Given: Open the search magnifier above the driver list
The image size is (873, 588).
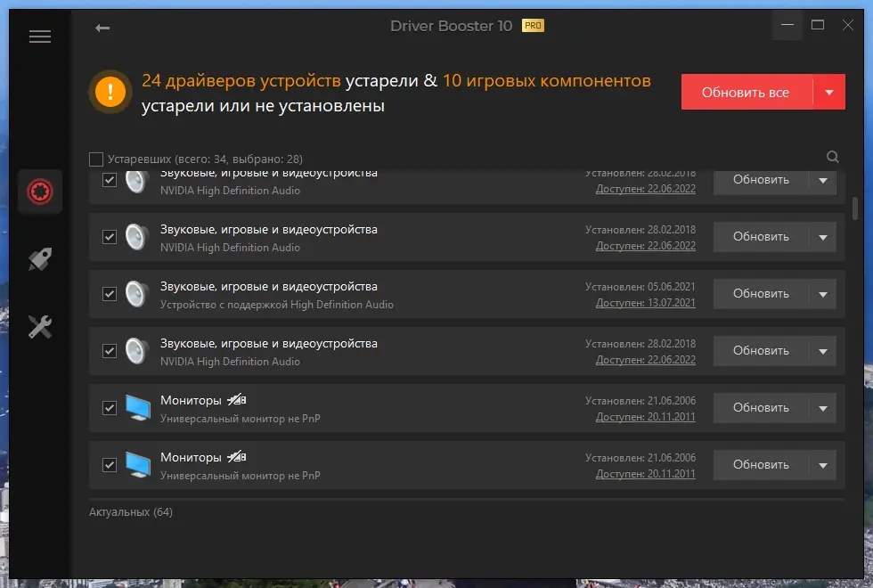Looking at the screenshot, I should [x=832, y=156].
